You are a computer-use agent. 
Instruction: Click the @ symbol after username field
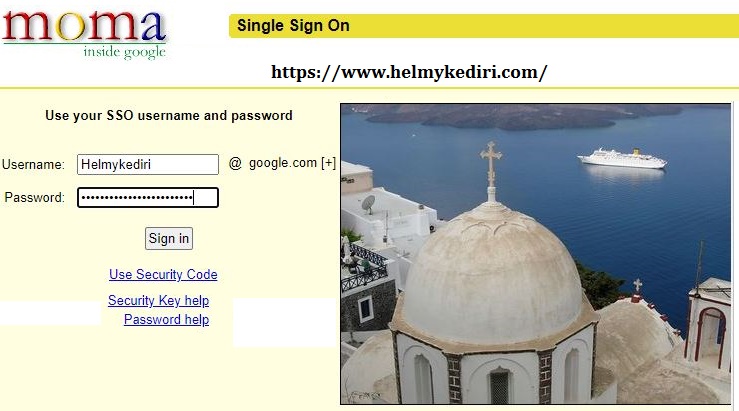pyautogui.click(x=235, y=164)
